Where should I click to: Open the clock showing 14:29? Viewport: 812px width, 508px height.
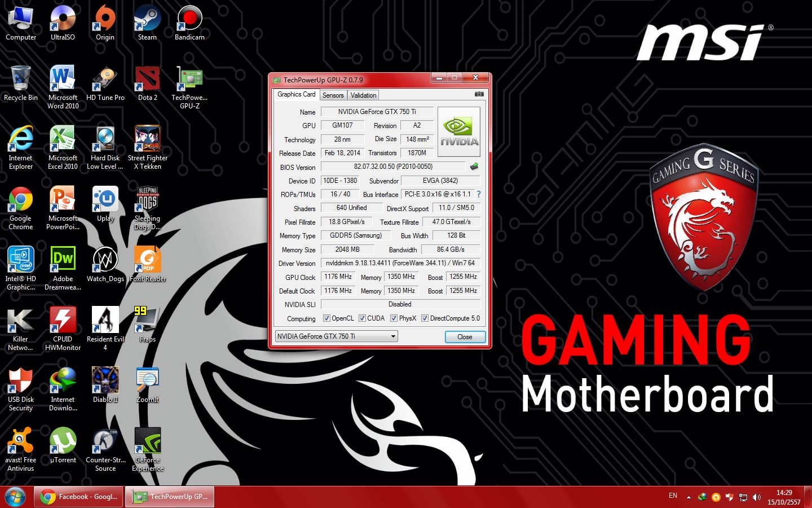[x=784, y=497]
